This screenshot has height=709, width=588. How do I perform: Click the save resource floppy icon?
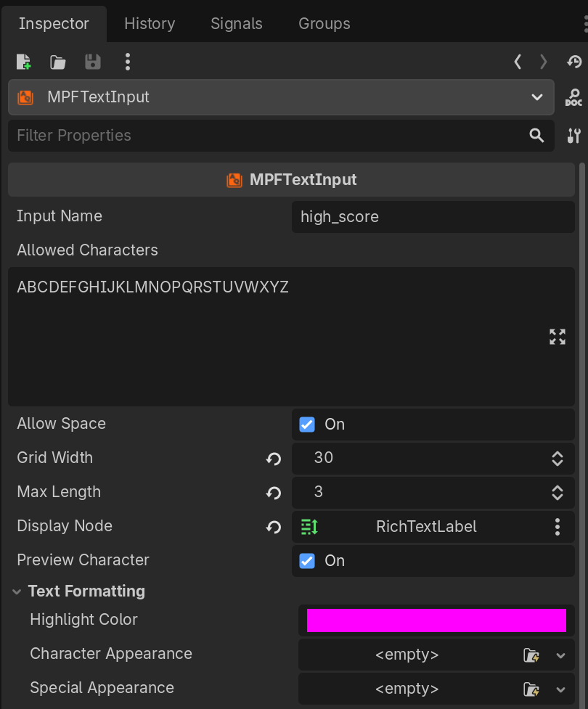[93, 62]
